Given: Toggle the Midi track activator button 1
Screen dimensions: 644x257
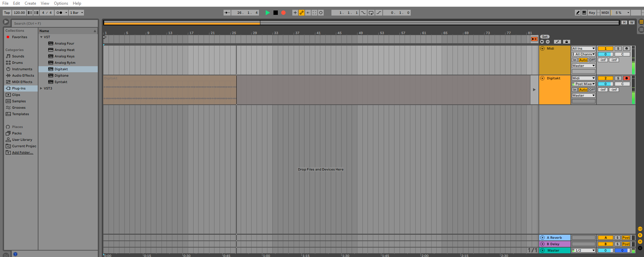Looking at the screenshot, I should click(605, 49).
